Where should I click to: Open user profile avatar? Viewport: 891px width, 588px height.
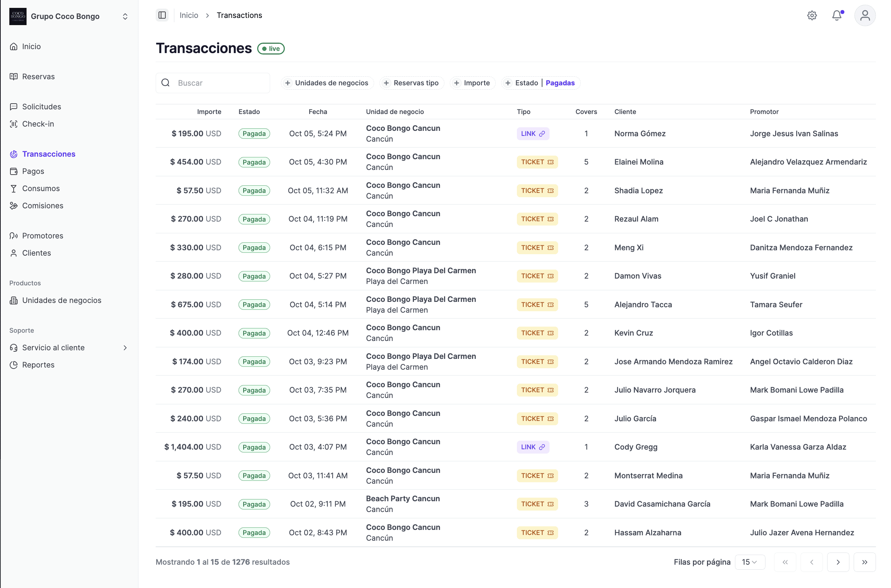point(865,15)
